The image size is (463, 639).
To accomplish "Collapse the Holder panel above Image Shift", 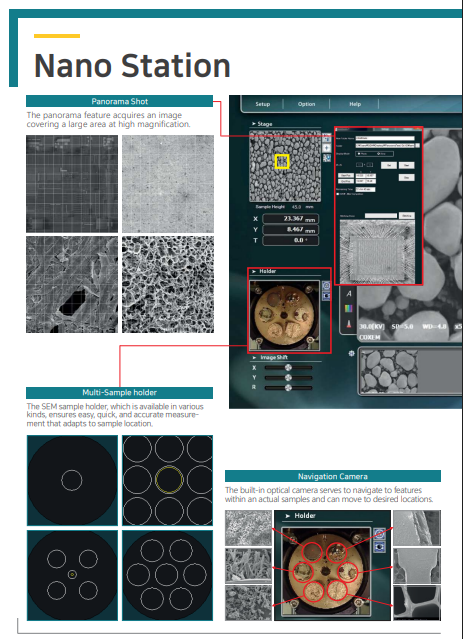I will (254, 271).
